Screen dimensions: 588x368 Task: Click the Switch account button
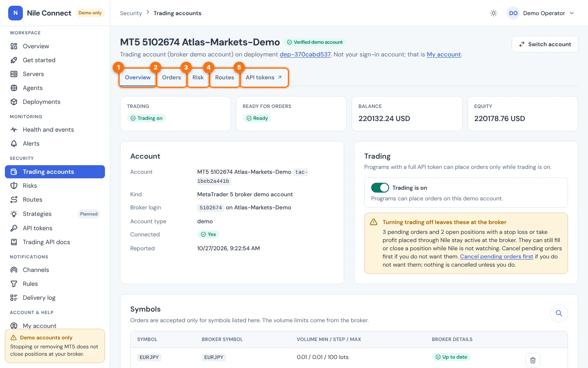pos(545,44)
